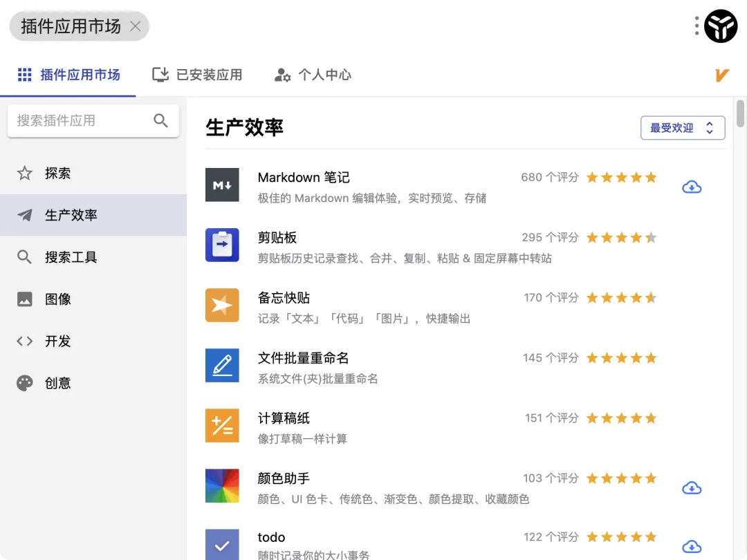Click the 295 个评分 rating count
This screenshot has width=747, height=560.
pyautogui.click(x=551, y=237)
